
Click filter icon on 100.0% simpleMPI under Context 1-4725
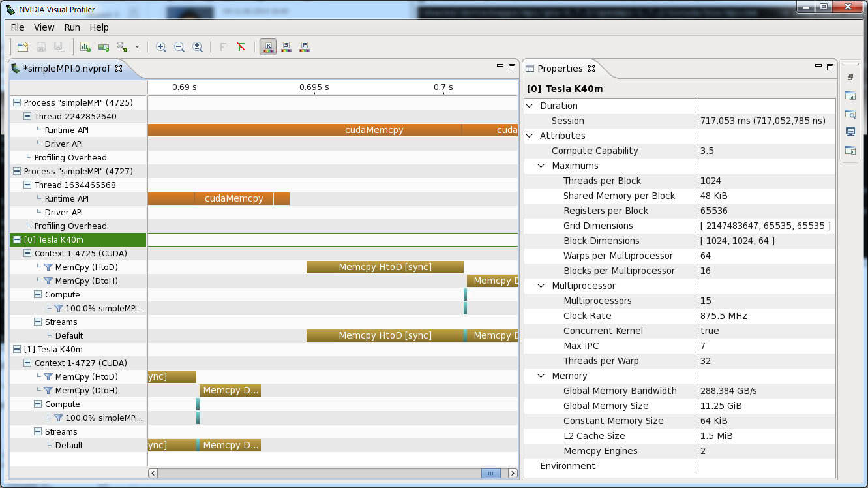(x=59, y=308)
